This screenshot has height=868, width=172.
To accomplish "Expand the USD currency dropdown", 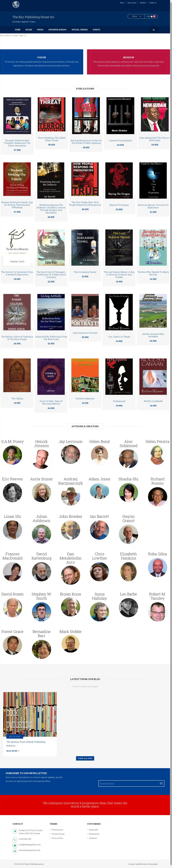I will [136, 16].
